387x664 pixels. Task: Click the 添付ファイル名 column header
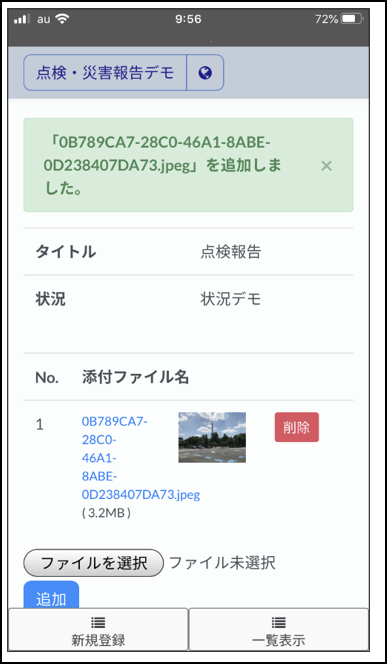click(135, 376)
